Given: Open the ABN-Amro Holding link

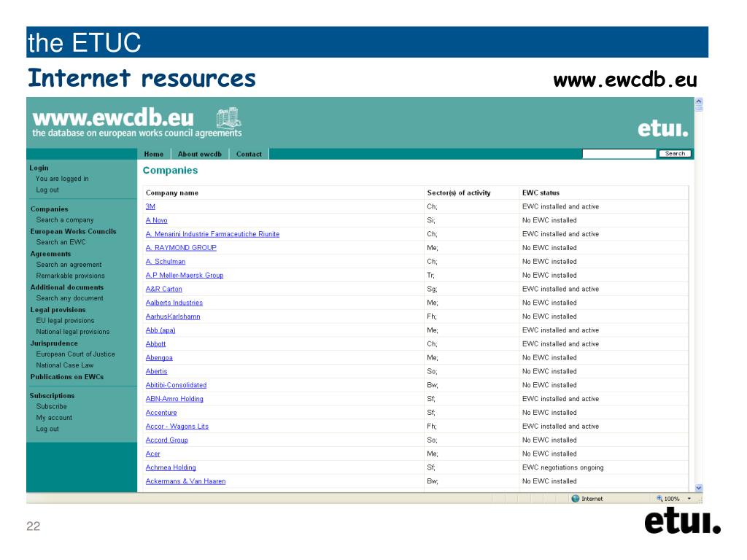Looking at the screenshot, I should tap(174, 399).
